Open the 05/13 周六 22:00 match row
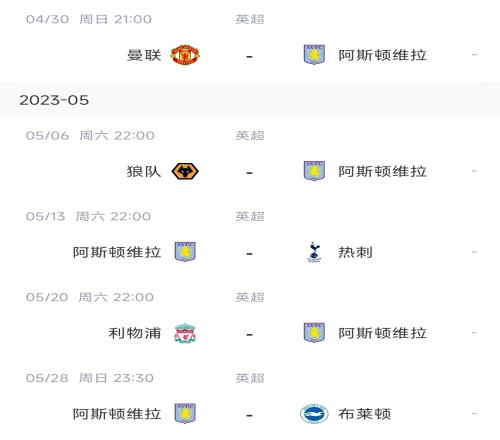The image size is (500, 440). point(250,239)
